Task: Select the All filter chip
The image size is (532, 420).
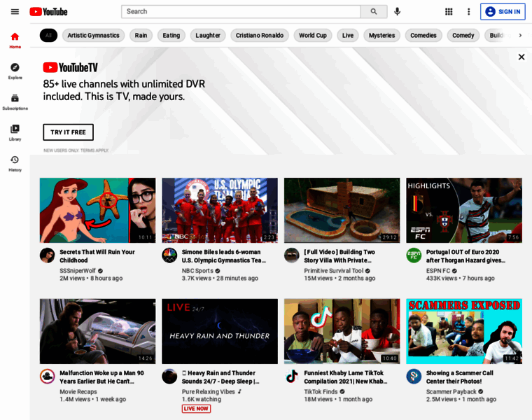Action: click(x=48, y=35)
